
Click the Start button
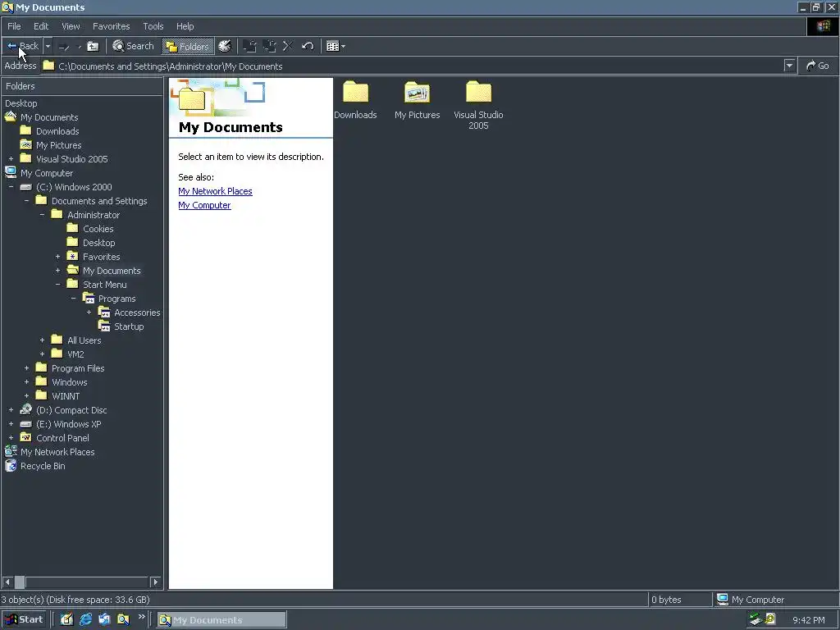24,619
